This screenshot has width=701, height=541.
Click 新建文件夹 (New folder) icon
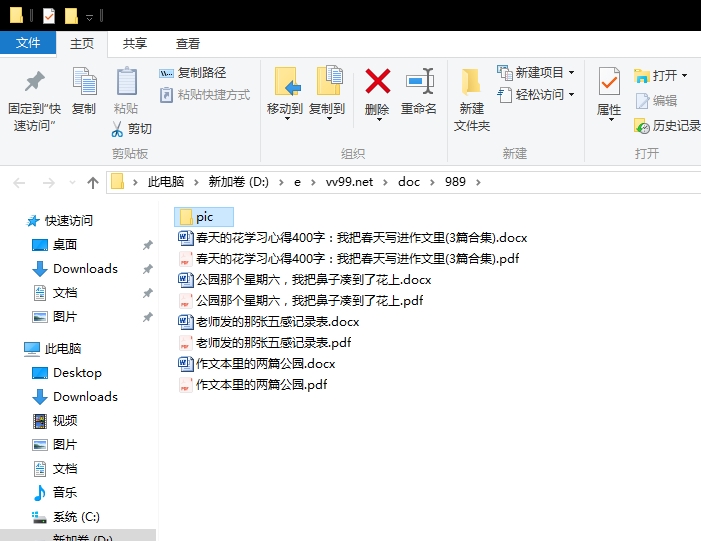pyautogui.click(x=471, y=82)
